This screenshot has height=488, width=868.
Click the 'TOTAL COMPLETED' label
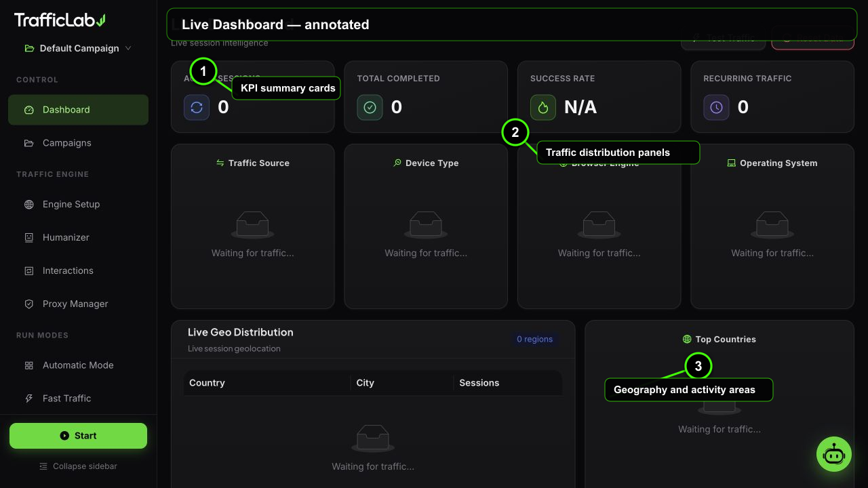coord(399,79)
